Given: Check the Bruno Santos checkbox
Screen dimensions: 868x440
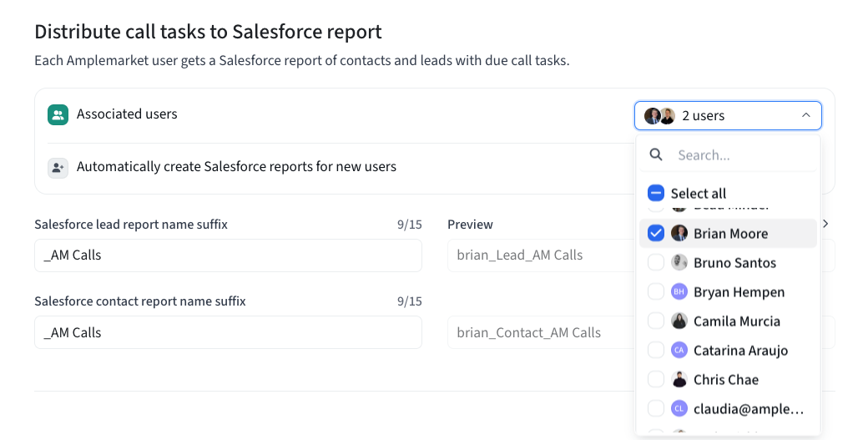Looking at the screenshot, I should (x=656, y=263).
